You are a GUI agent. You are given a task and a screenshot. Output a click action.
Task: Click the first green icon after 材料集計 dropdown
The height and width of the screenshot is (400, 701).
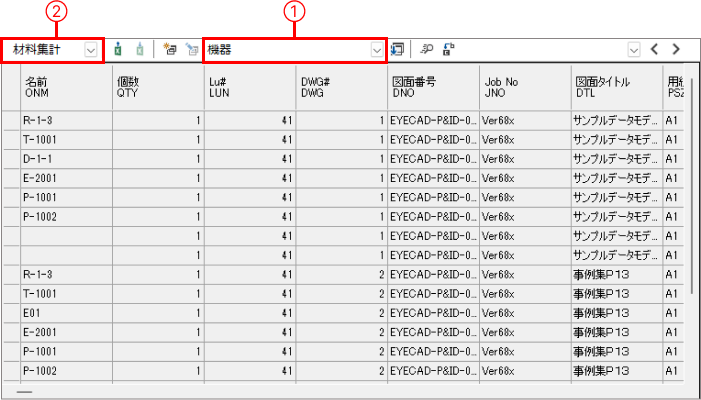(119, 48)
